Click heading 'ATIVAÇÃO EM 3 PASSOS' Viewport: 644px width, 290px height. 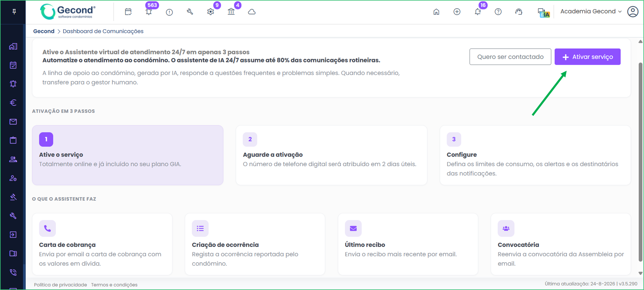[x=64, y=111]
